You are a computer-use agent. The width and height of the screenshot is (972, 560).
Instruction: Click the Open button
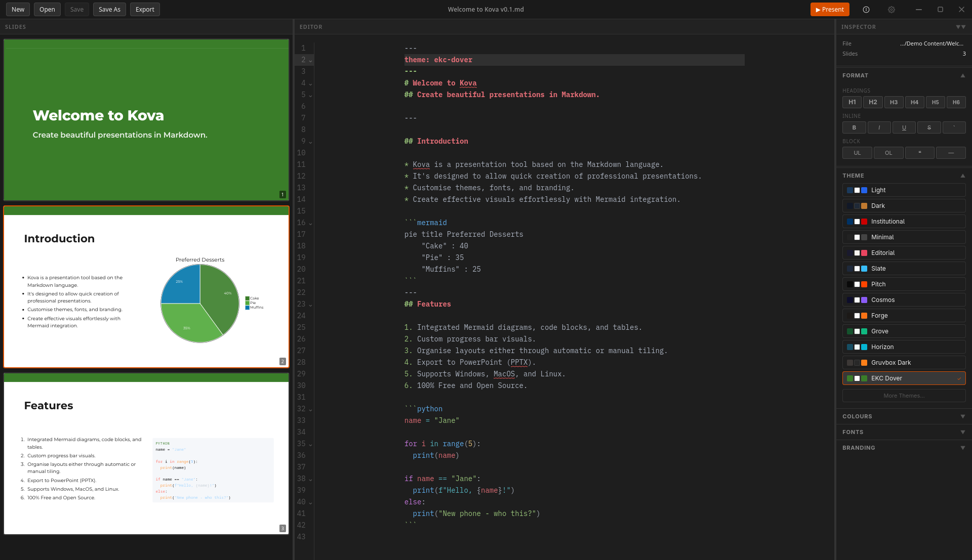47,9
